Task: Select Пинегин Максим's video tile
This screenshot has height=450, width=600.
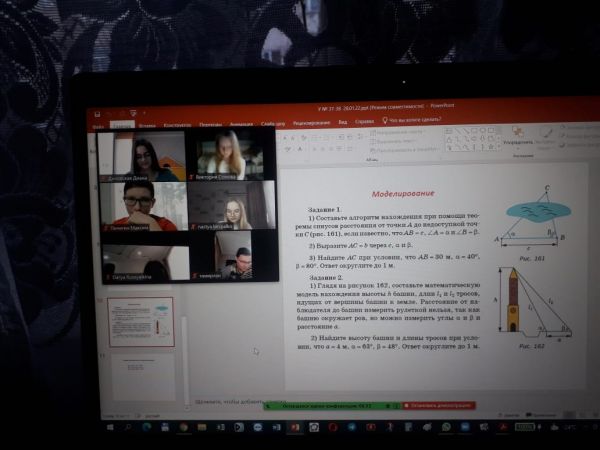Action: tap(143, 205)
